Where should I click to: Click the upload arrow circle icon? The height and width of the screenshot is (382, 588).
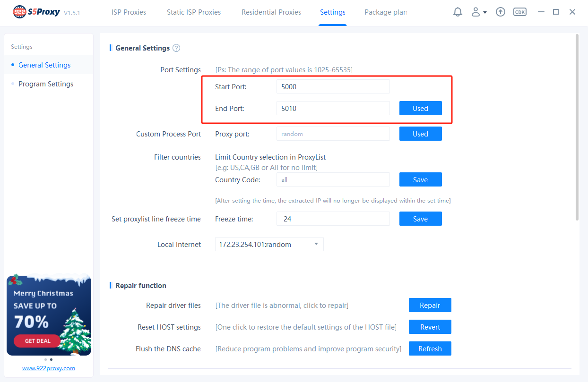[501, 12]
